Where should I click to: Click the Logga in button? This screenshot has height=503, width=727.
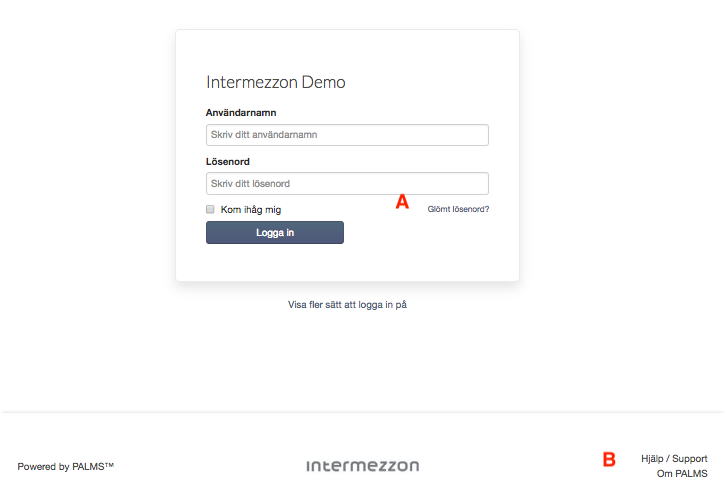tap(275, 232)
